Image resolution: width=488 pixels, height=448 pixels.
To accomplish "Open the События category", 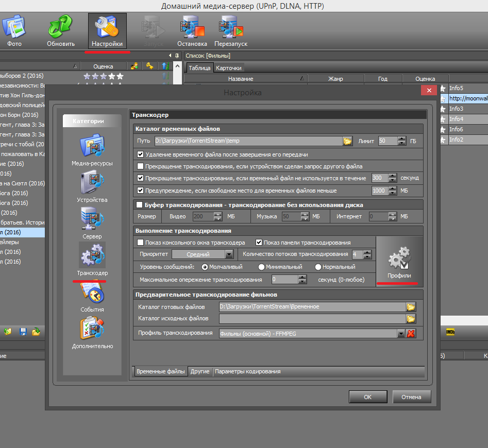I will (x=92, y=295).
